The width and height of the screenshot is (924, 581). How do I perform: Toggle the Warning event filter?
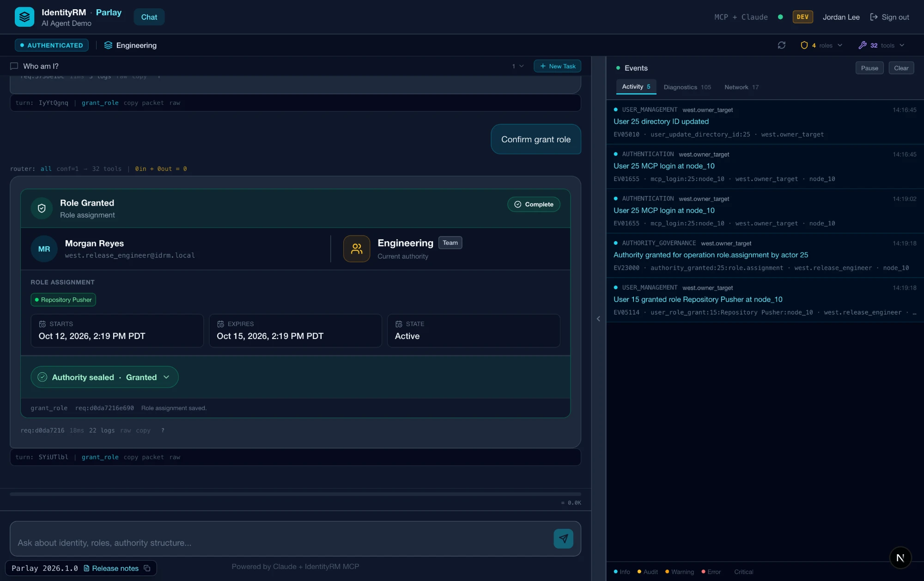680,572
